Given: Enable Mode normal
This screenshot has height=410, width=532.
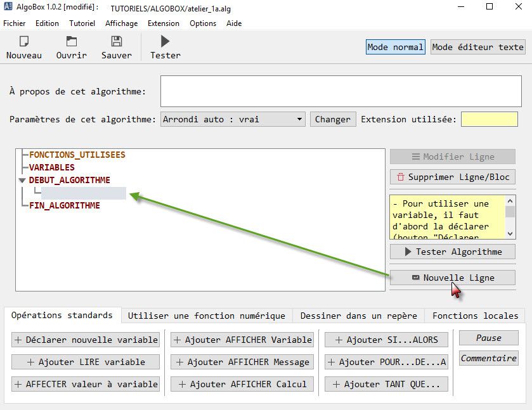Looking at the screenshot, I should tap(395, 47).
